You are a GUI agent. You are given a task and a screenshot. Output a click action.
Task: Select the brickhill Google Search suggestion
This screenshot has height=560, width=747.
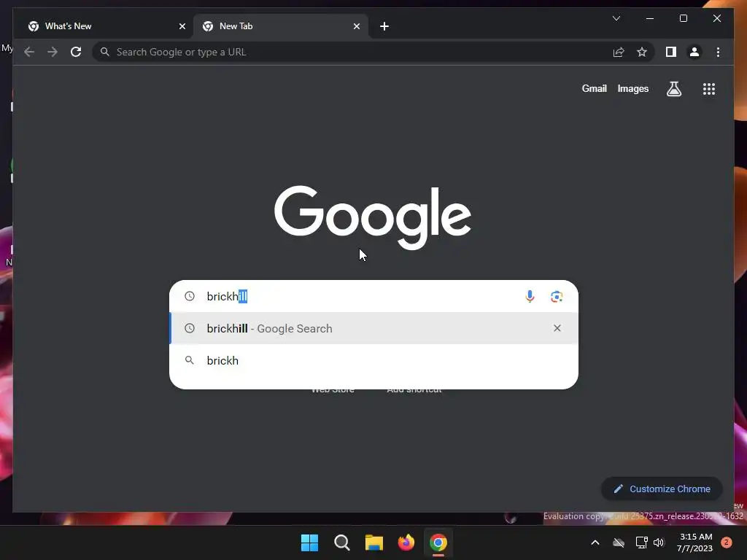[374, 328]
